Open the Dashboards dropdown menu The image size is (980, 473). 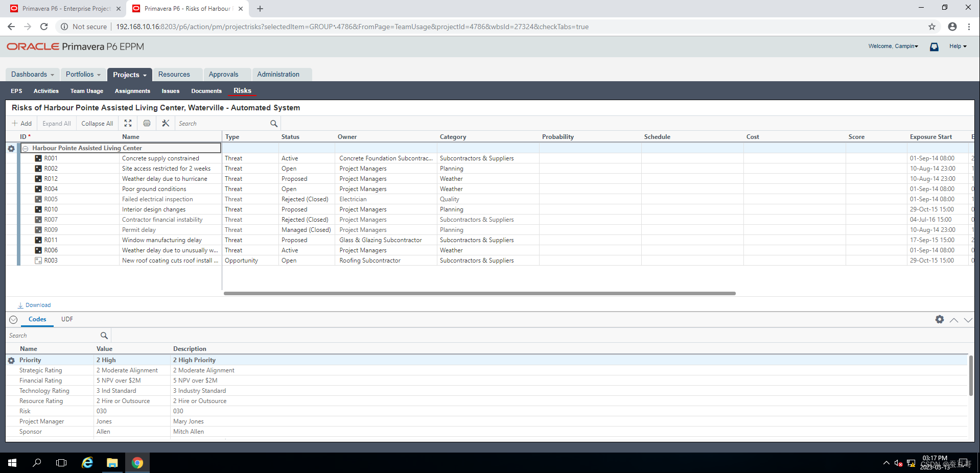(x=33, y=75)
